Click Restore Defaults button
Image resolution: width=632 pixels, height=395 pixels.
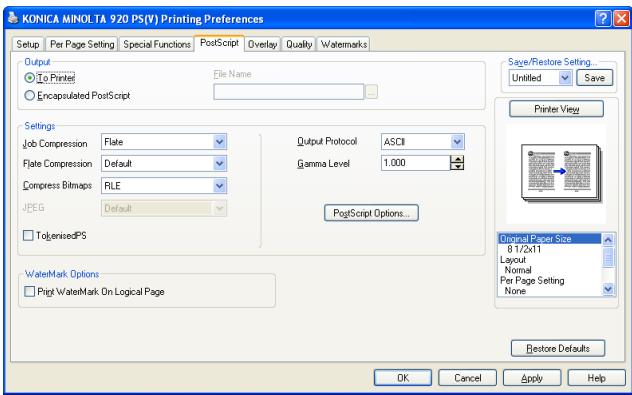558,348
